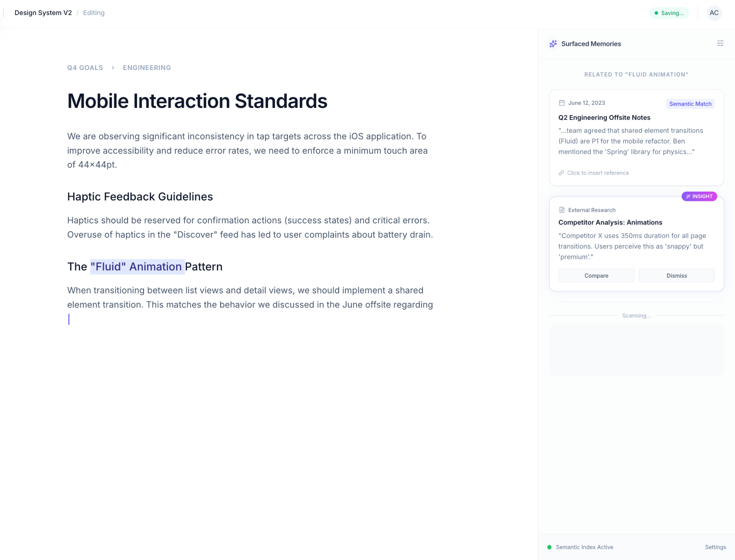Go to the Q4 GOALS breadcrumb
This screenshot has width=735, height=560.
click(x=85, y=68)
